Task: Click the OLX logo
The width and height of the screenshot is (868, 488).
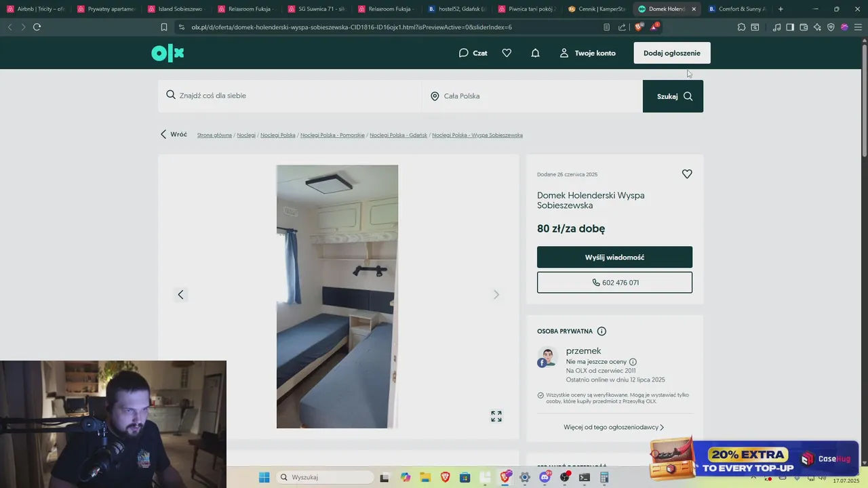Action: point(167,53)
